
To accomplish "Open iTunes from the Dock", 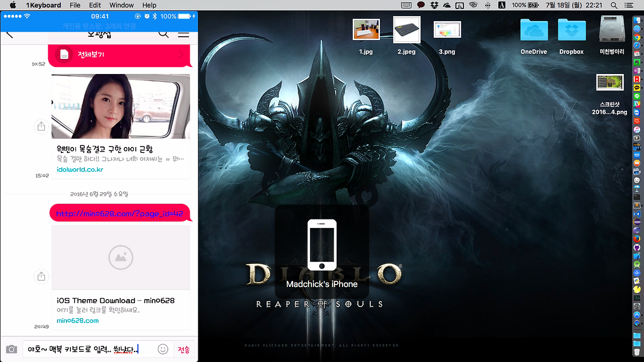I will [636, 130].
